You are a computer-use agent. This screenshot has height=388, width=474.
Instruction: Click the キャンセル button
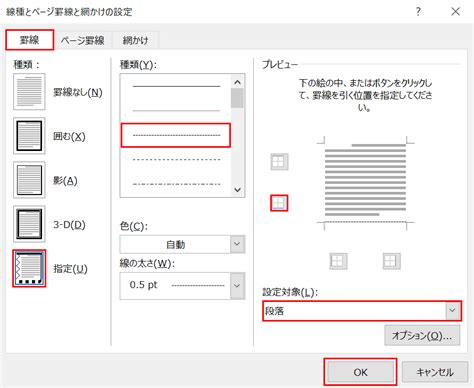click(435, 372)
